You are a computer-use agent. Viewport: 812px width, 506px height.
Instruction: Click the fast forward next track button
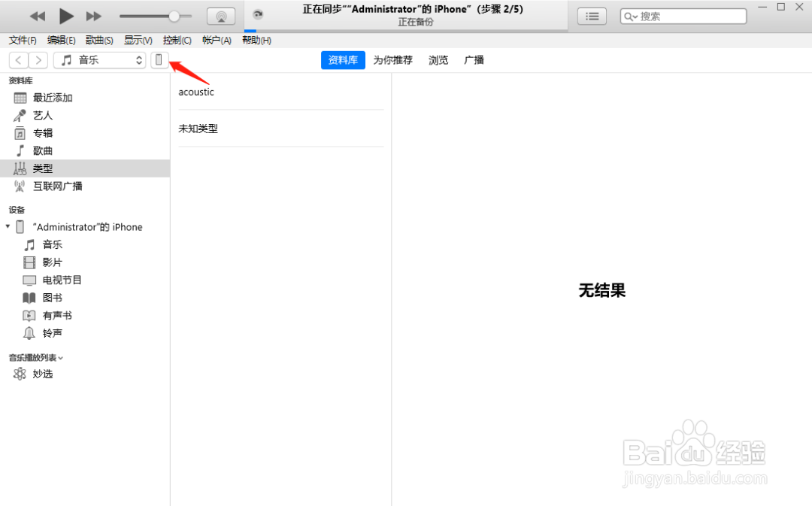(x=94, y=17)
